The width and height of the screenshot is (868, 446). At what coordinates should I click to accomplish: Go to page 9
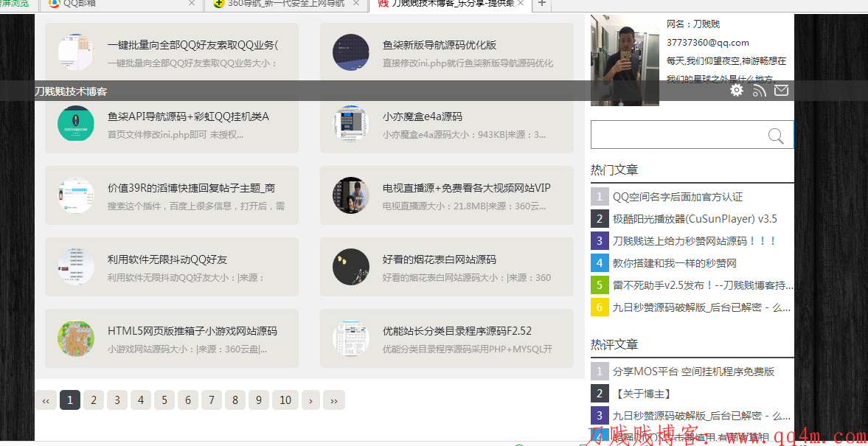(x=259, y=400)
